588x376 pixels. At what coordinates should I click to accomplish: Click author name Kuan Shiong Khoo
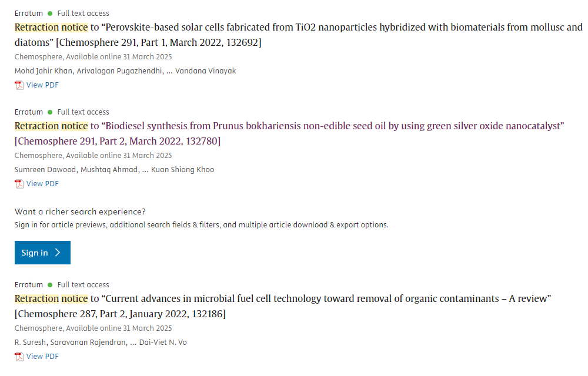(x=183, y=169)
